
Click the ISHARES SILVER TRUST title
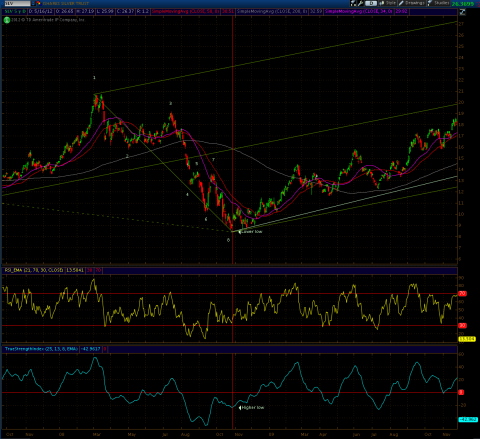65,3
